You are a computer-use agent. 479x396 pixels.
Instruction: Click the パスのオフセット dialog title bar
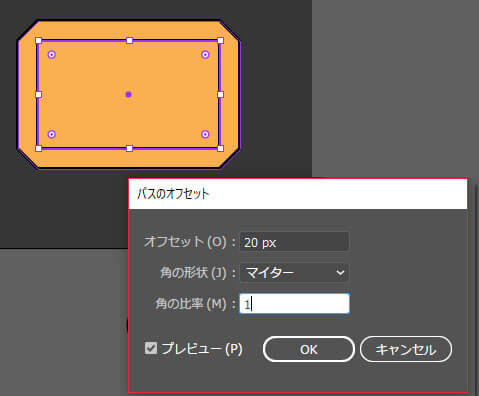(x=298, y=194)
